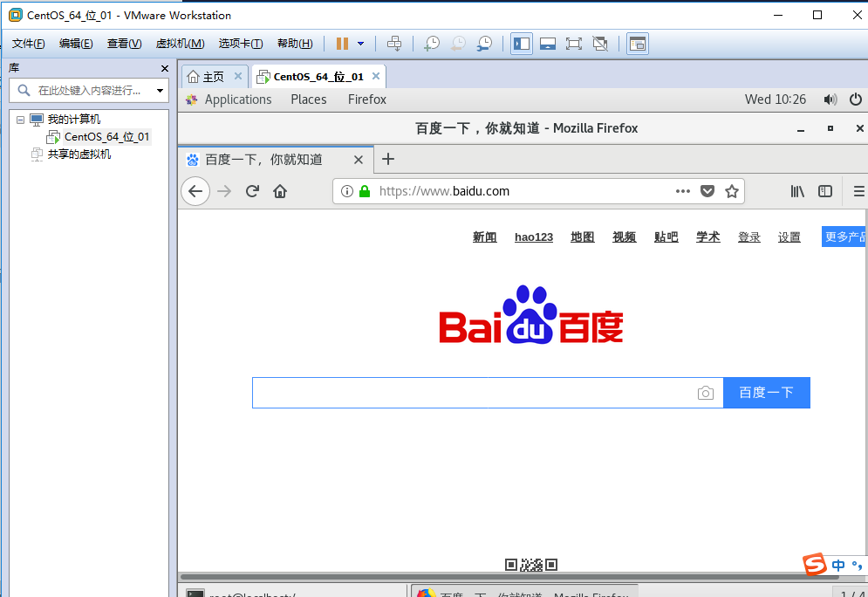
Task: Open the 学术 link
Action: pyautogui.click(x=708, y=237)
